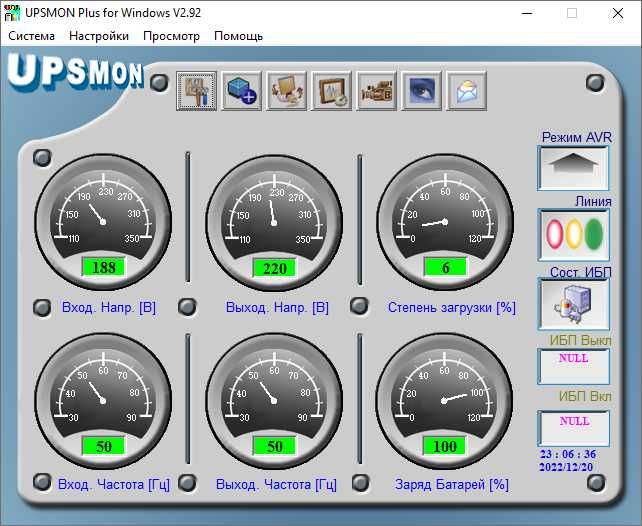Open the Система menu
Screen dimensions: 642x526
point(32,36)
